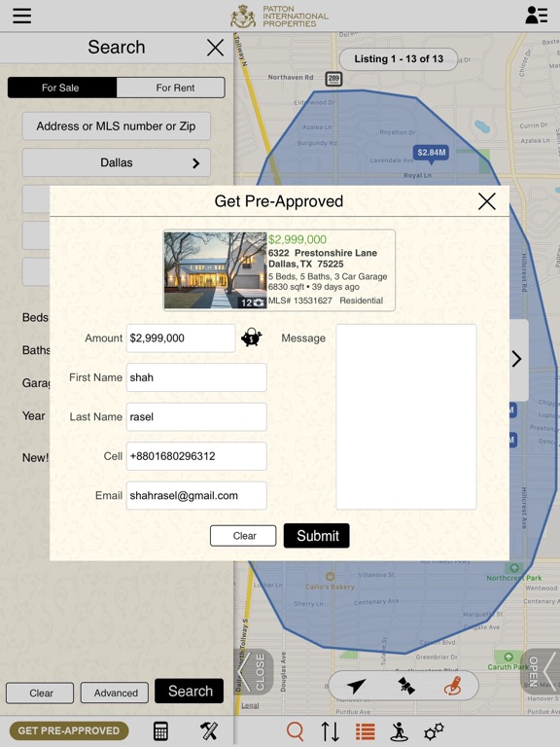
Task: Tap the locate-me arrow on the map
Action: coord(356,686)
